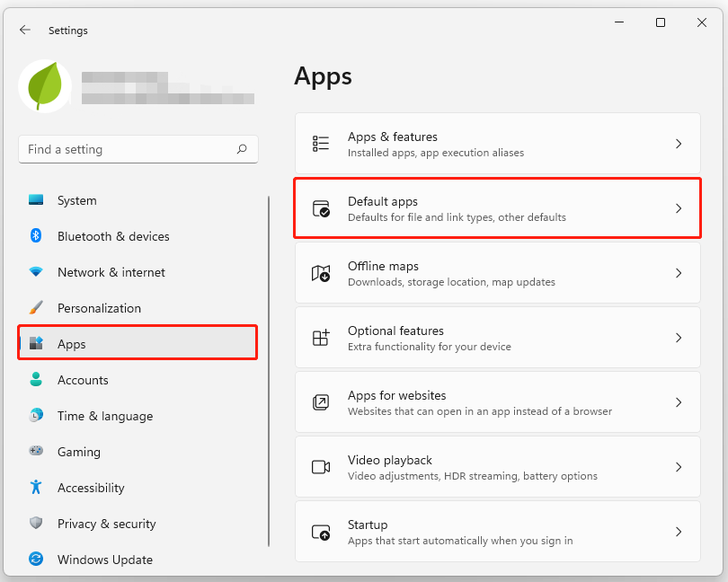
Task: Click the Personalization paintbrush icon
Action: [x=36, y=307]
